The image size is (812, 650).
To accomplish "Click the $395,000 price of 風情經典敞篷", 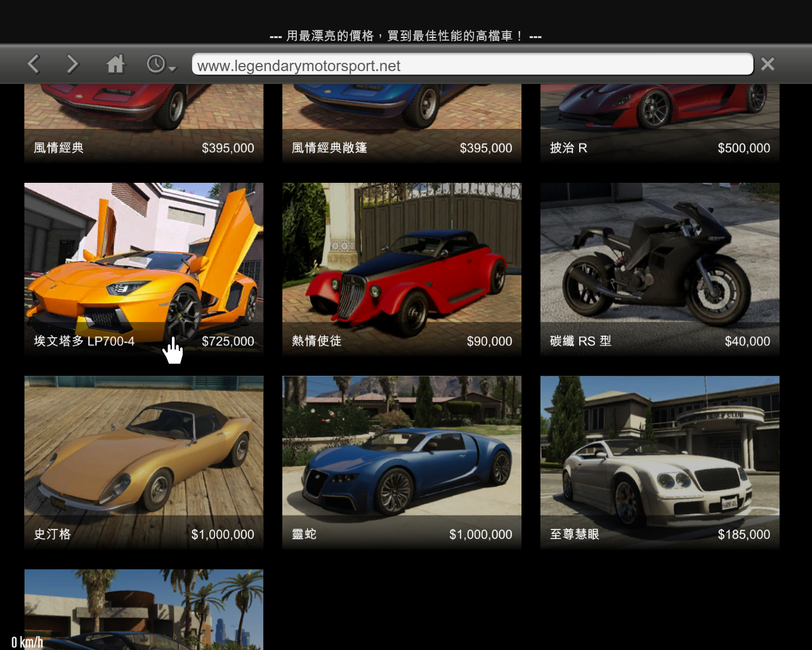I will tap(486, 148).
